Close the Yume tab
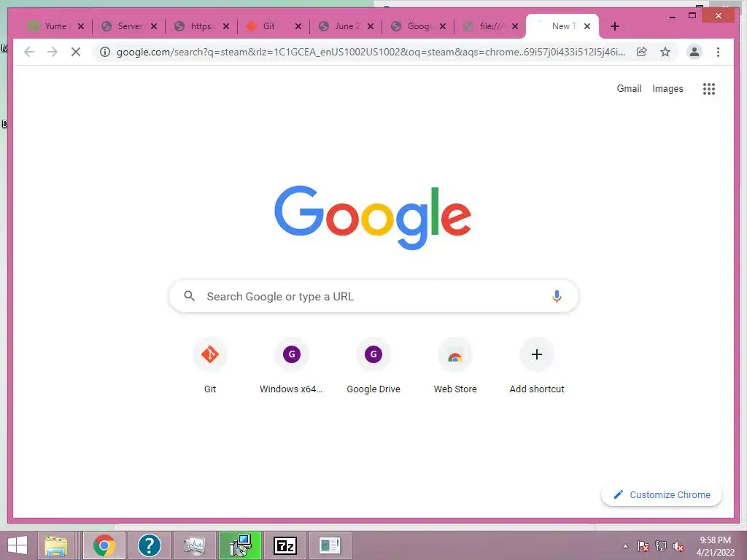The width and height of the screenshot is (747, 560). (x=81, y=26)
